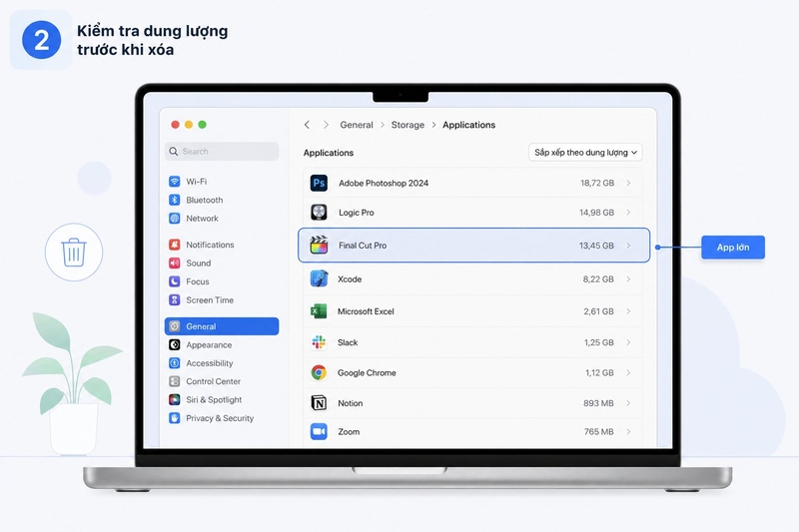Click the Network globe icon
Image resolution: width=799 pixels, height=532 pixels.
tap(174, 218)
